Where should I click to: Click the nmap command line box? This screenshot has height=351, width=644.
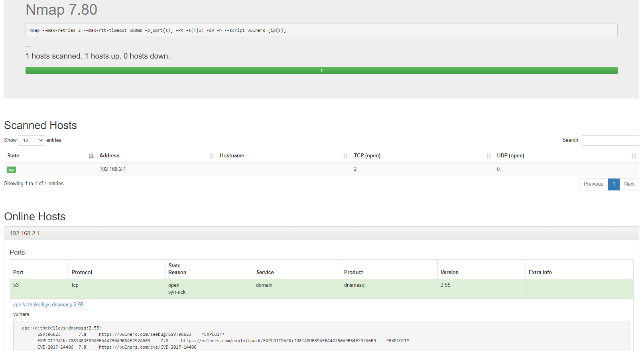(x=321, y=30)
